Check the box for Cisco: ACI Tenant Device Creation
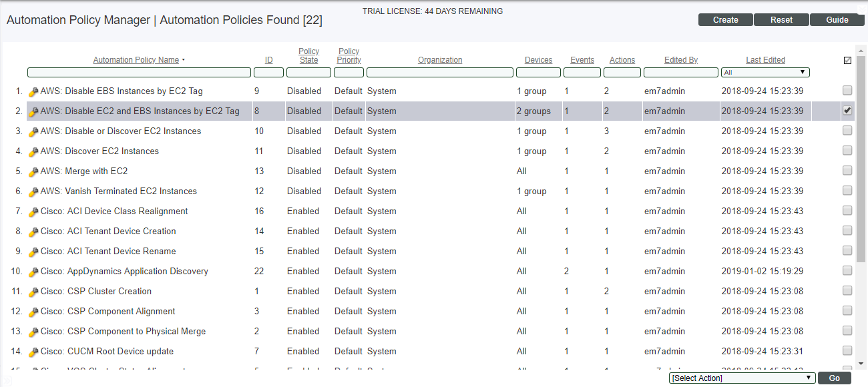 pos(847,231)
